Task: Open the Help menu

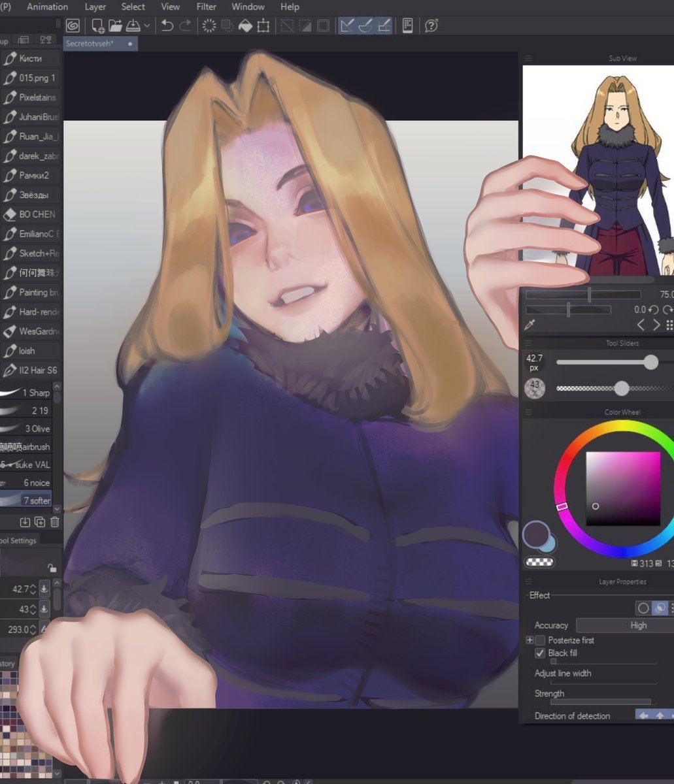Action: click(290, 7)
